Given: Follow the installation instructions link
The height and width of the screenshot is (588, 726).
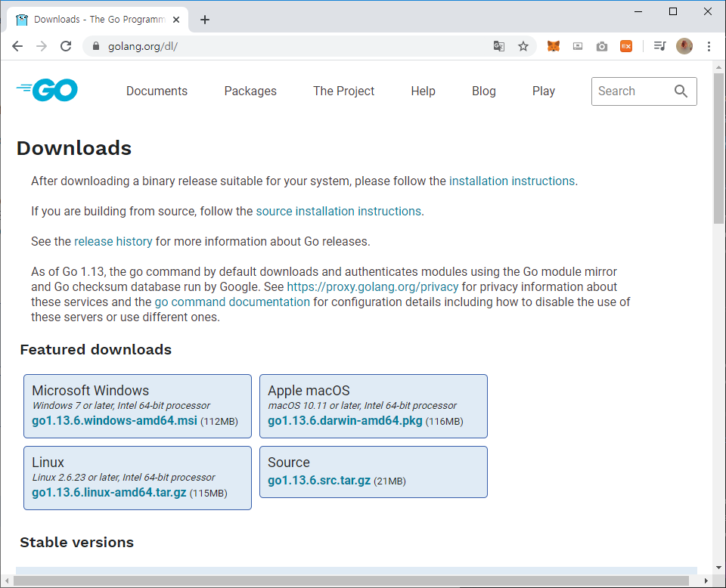Looking at the screenshot, I should (512, 181).
